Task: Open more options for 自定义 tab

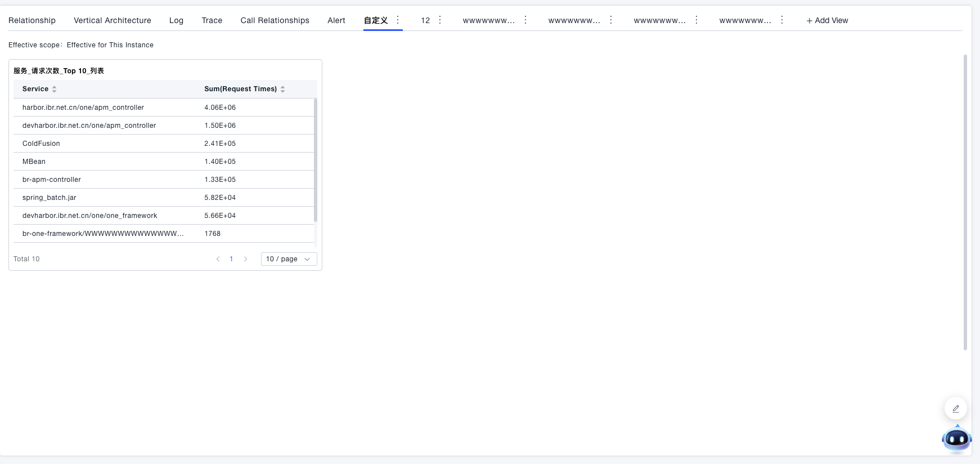Action: 398,20
